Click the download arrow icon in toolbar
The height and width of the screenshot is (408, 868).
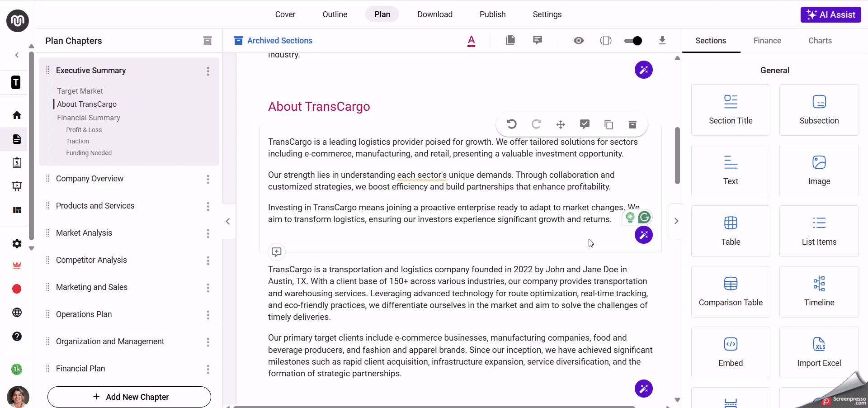click(x=662, y=41)
